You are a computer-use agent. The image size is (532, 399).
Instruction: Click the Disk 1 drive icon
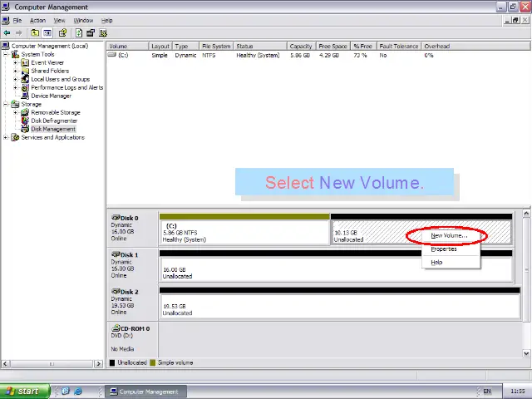[116, 254]
